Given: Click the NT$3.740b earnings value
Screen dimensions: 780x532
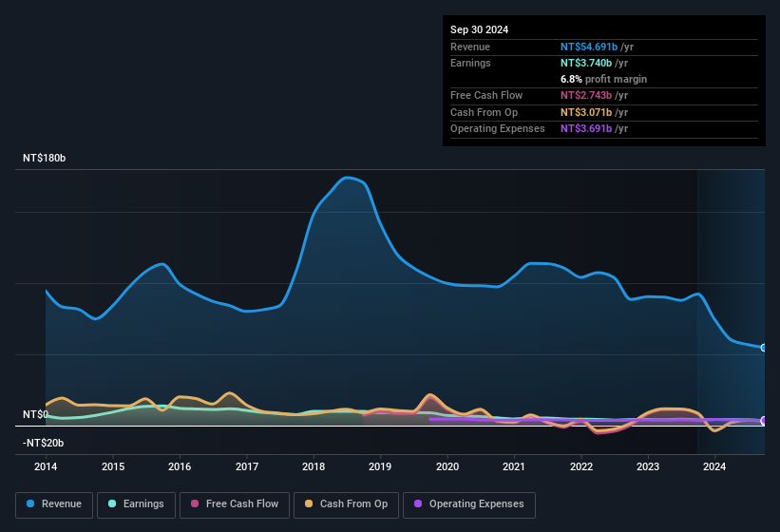Looking at the screenshot, I should (586, 63).
